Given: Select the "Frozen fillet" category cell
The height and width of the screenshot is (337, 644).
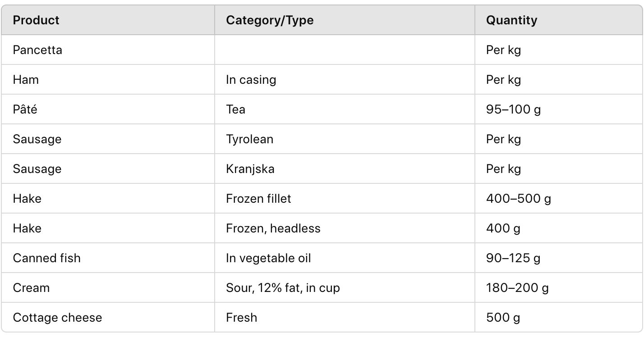Looking at the screenshot, I should coord(258,199).
